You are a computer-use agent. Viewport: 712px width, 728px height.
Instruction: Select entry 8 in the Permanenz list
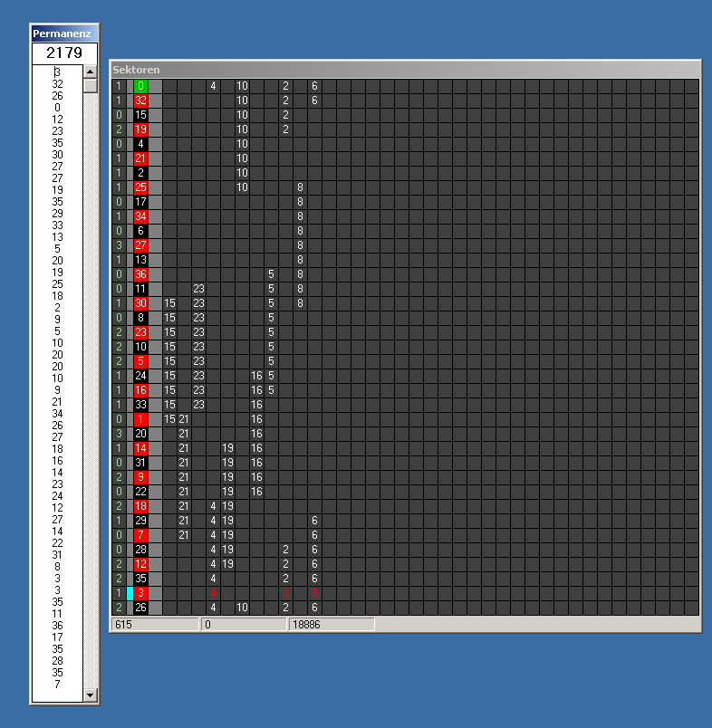coord(57,567)
